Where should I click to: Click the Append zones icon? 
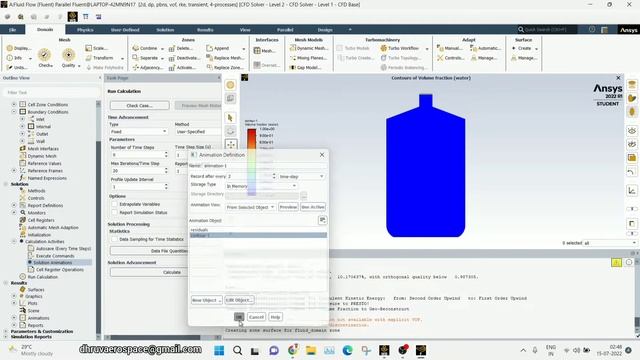pos(209,48)
